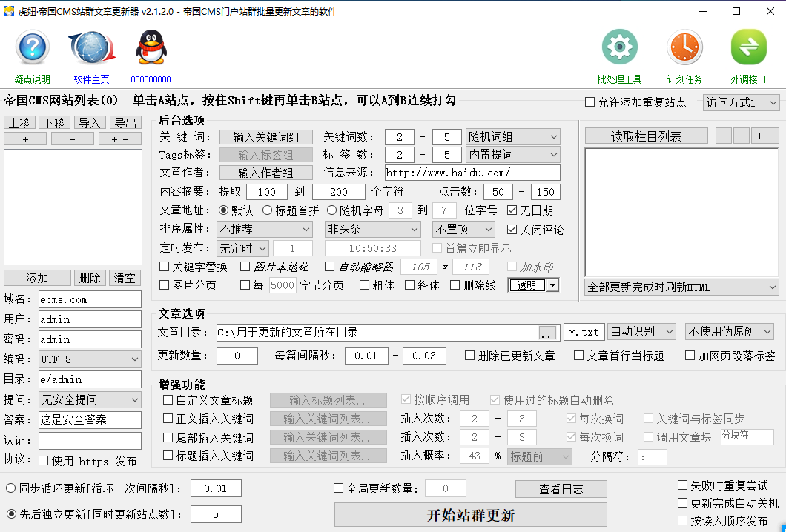786x532 pixels.
Task: Click the 更新数量 input field
Action: point(237,356)
